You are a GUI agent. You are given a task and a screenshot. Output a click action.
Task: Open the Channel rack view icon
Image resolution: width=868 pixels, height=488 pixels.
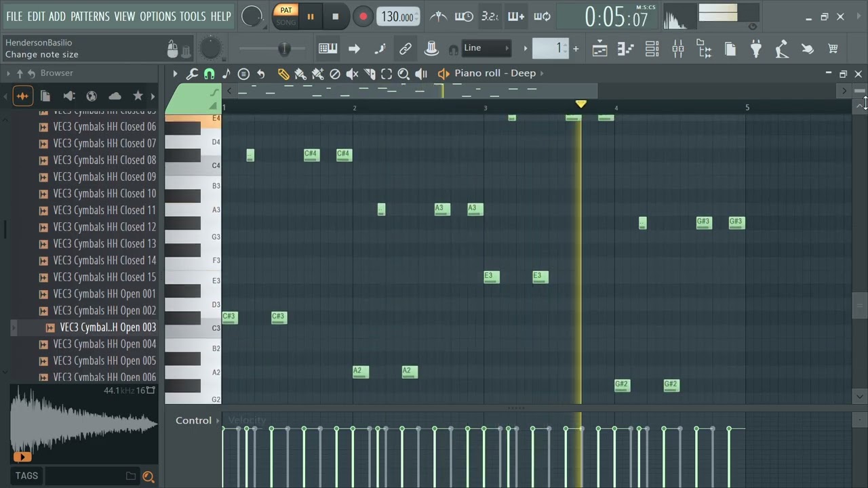pos(652,49)
